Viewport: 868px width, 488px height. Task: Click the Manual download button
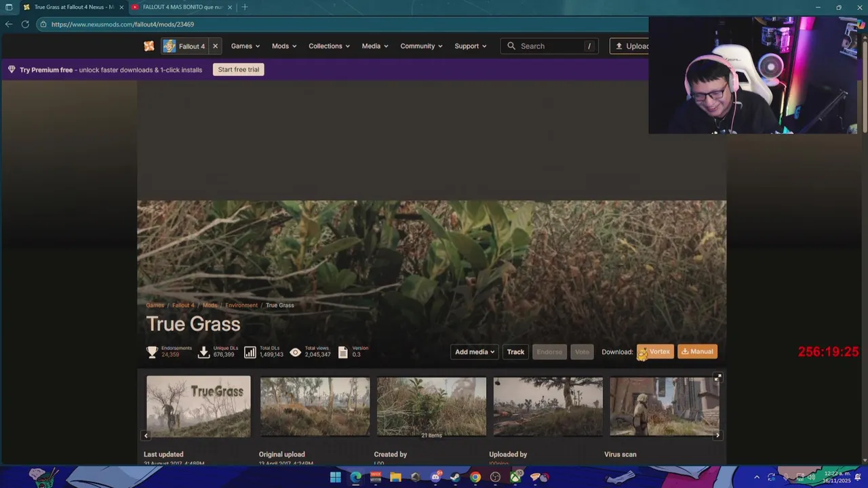pos(697,352)
